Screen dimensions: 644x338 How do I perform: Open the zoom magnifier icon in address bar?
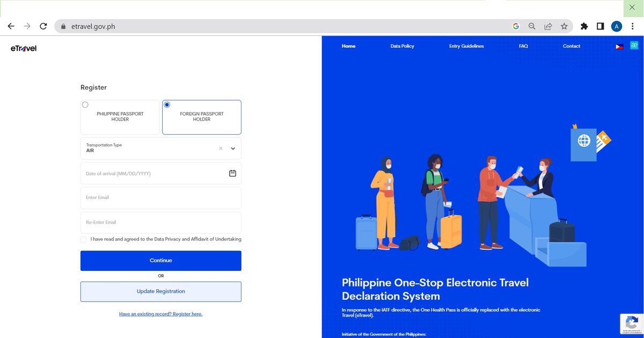tap(532, 26)
